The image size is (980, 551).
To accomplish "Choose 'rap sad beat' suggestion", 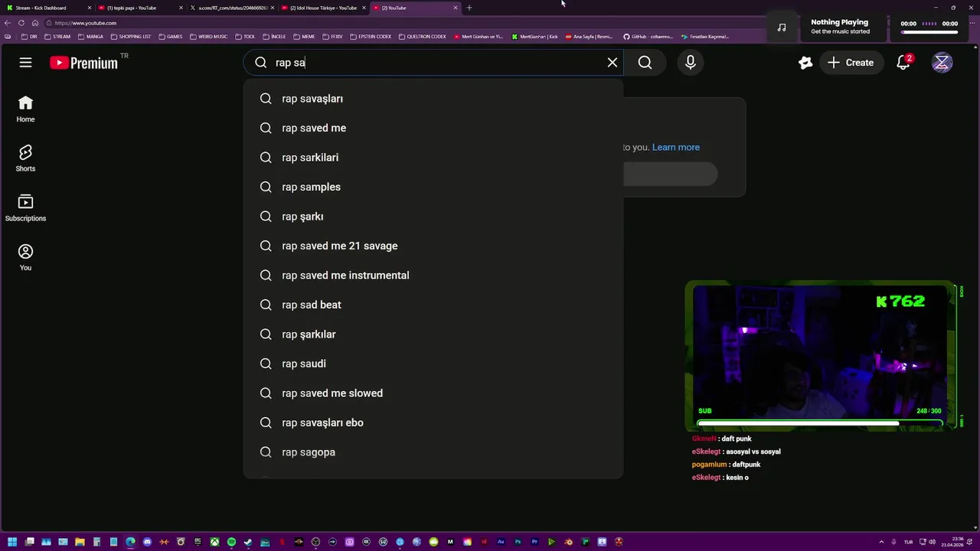I will pos(433,305).
